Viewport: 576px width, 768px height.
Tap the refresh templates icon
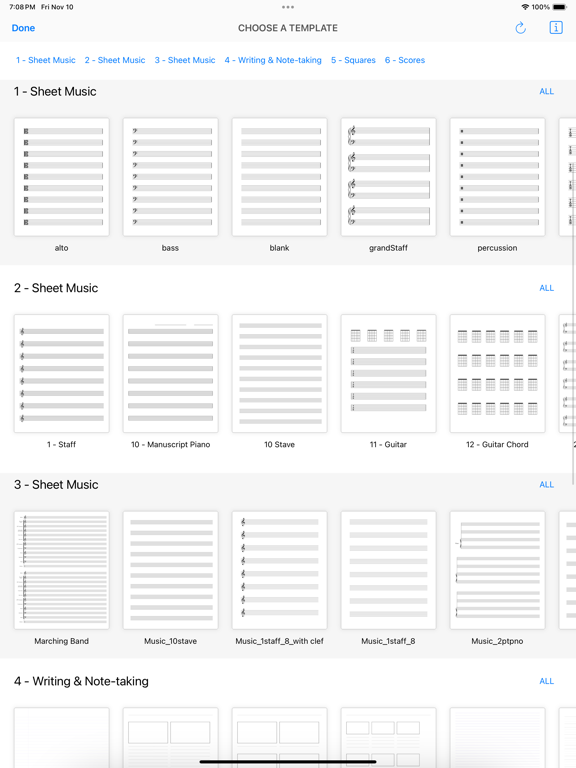click(x=520, y=28)
